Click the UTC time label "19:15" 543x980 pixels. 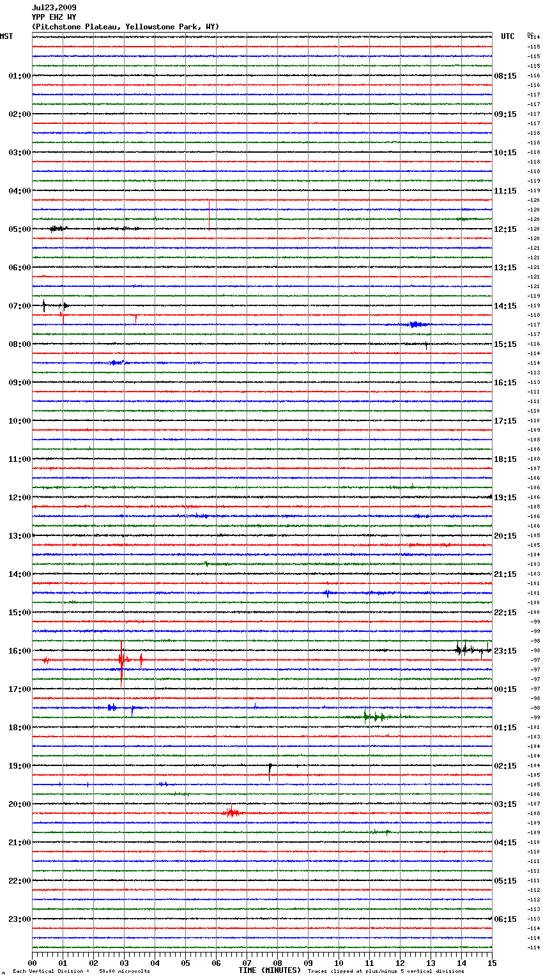tap(505, 498)
